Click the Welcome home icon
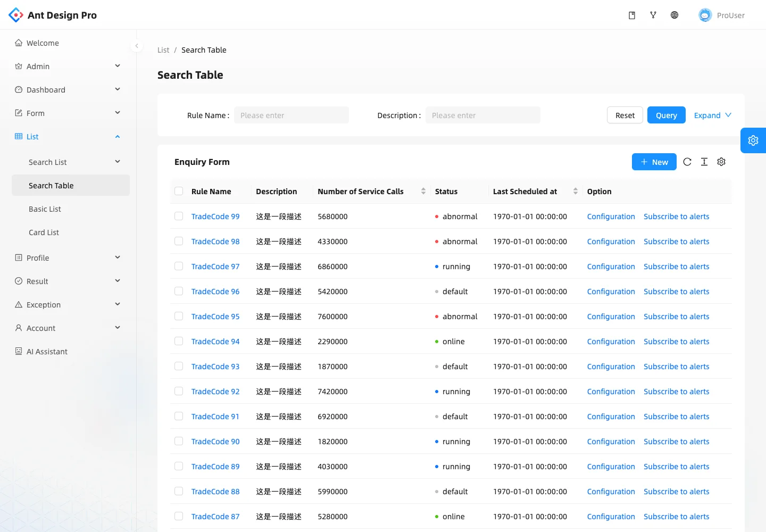Image resolution: width=766 pixels, height=532 pixels. coord(19,43)
